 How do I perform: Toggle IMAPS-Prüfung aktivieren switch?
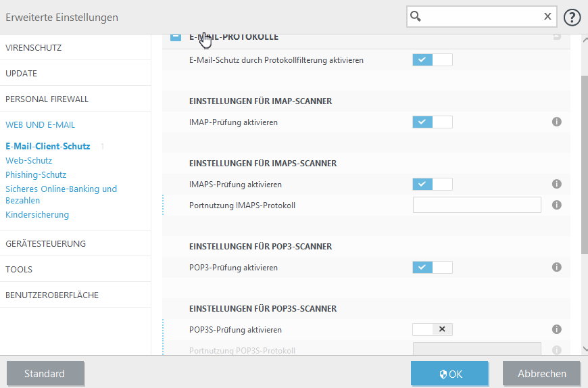point(432,184)
